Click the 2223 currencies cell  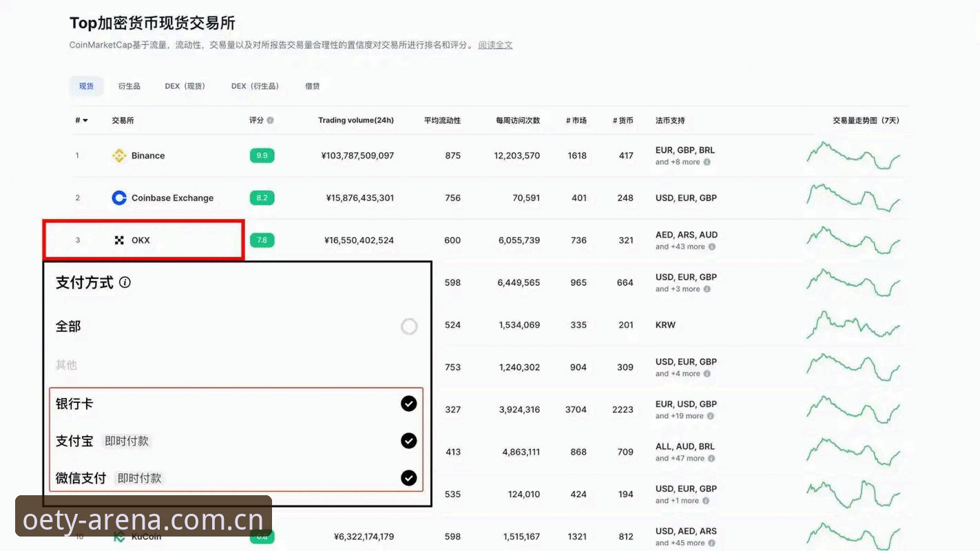pos(623,410)
